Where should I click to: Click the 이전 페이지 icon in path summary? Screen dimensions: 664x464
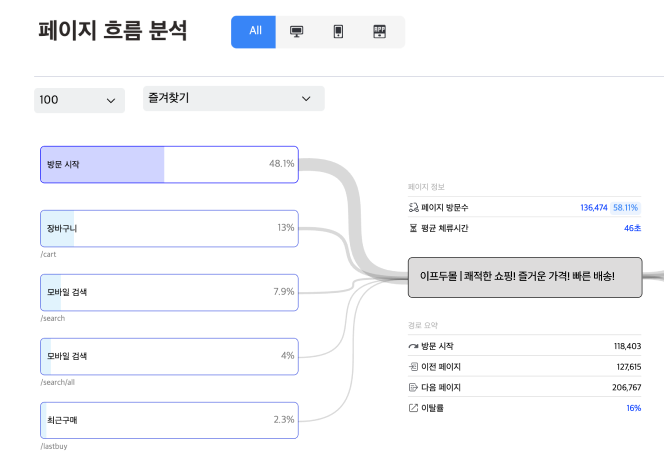(413, 367)
